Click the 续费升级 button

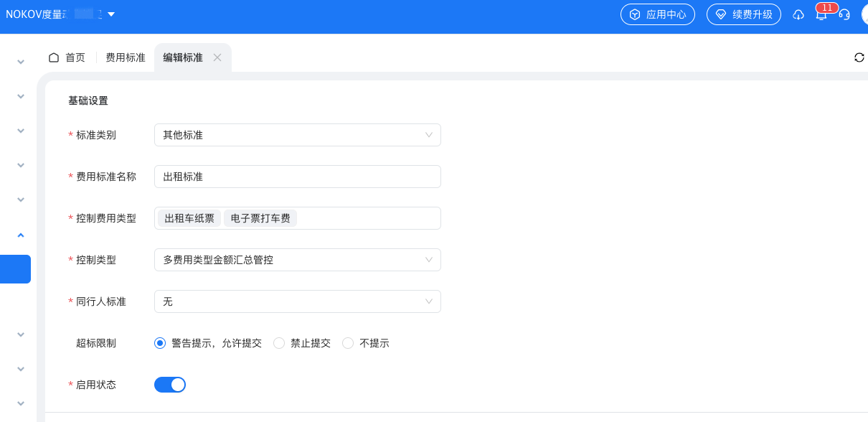click(x=744, y=14)
